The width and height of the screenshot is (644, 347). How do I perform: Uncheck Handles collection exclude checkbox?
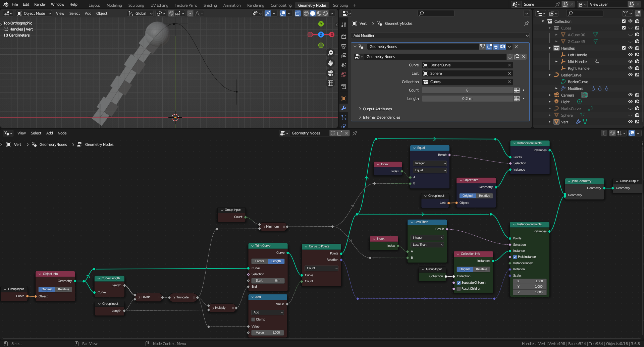[x=624, y=48]
